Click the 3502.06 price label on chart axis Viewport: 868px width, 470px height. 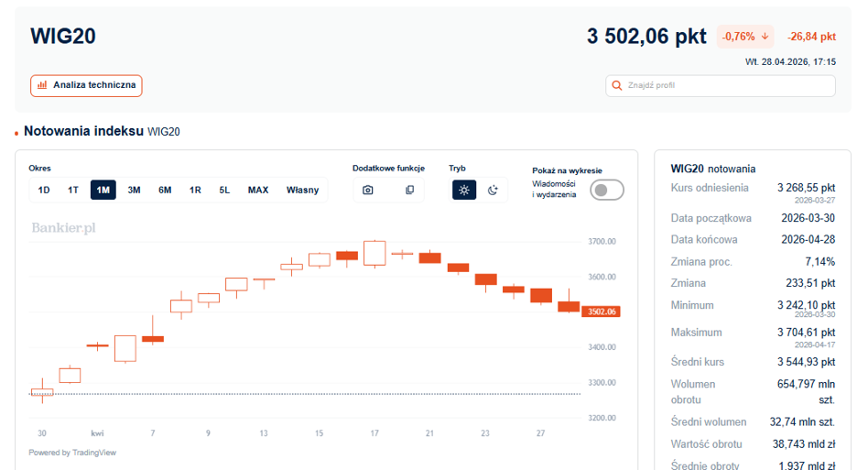(x=602, y=312)
